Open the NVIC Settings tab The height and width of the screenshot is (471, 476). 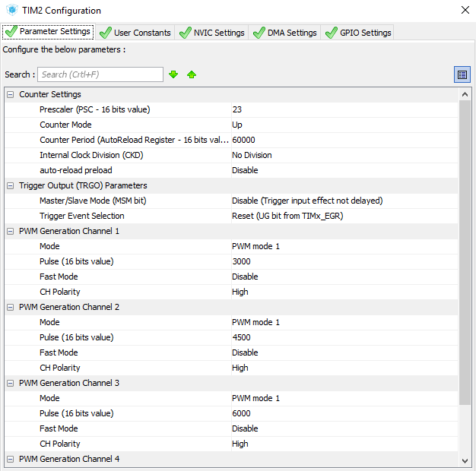(x=212, y=33)
